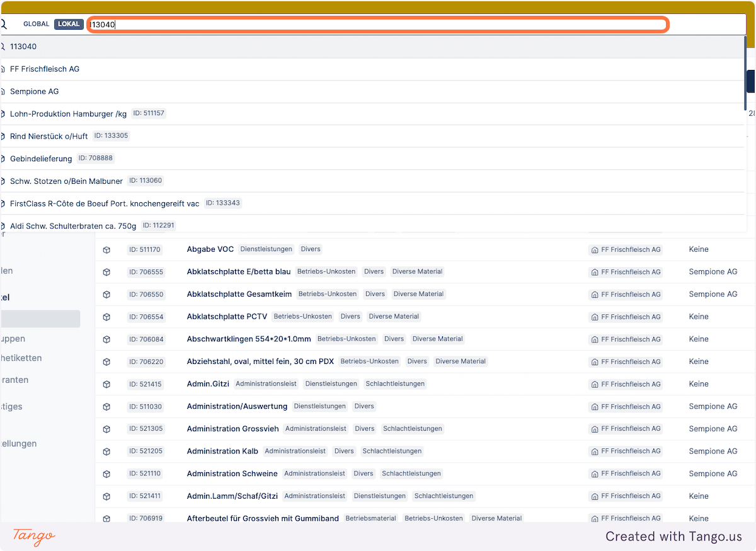Open the article Abklatschplatte E/betta blau

coord(239,271)
